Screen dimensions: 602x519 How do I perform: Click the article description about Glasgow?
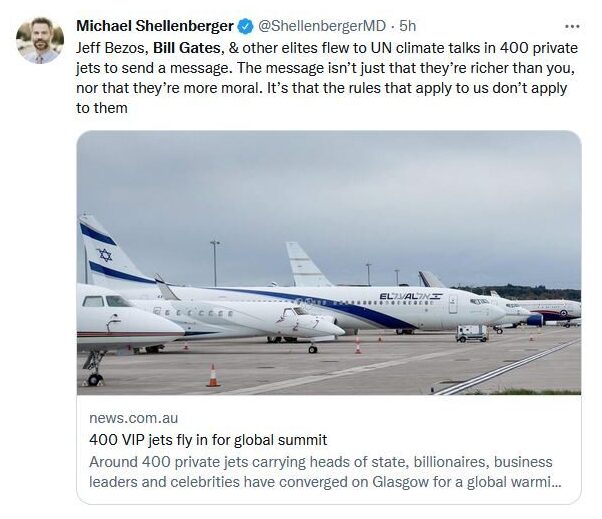(x=325, y=472)
